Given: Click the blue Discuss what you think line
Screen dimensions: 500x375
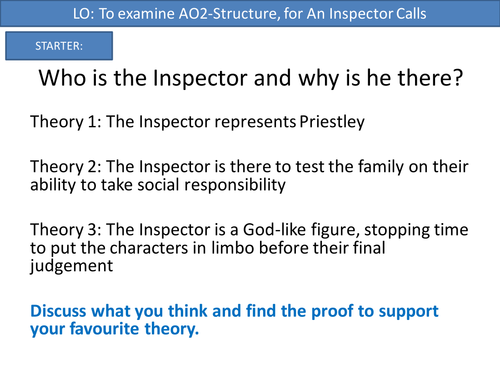Looking at the screenshot, I should pos(234,311).
